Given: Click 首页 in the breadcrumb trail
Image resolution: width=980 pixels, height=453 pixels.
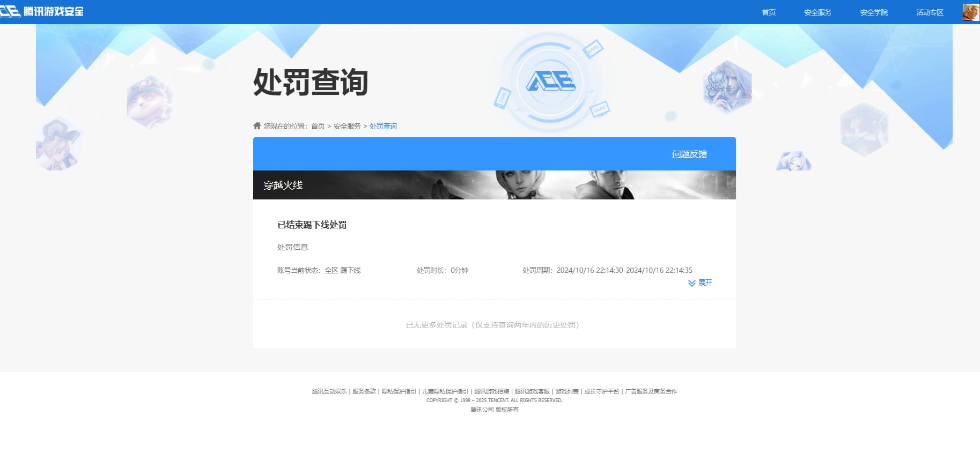Looking at the screenshot, I should [x=318, y=126].
